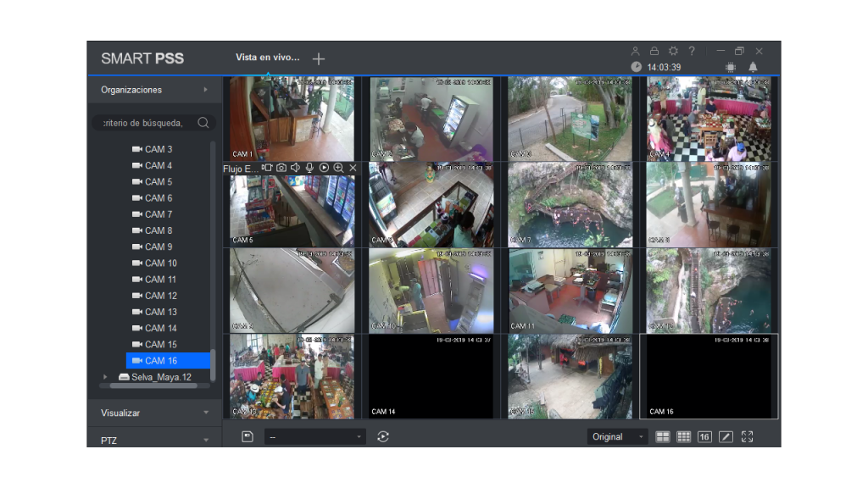Activate digital zoom on CAM 5 feed
This screenshot has height=488, width=868.
338,168
